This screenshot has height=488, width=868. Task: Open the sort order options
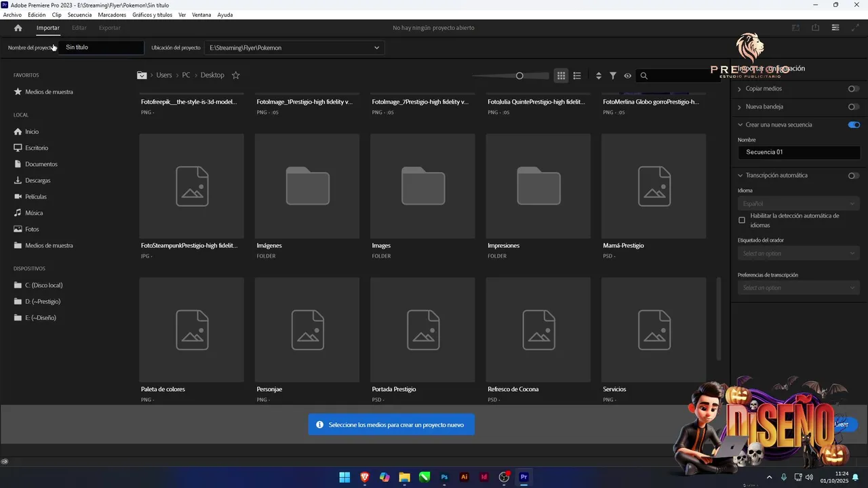point(599,76)
